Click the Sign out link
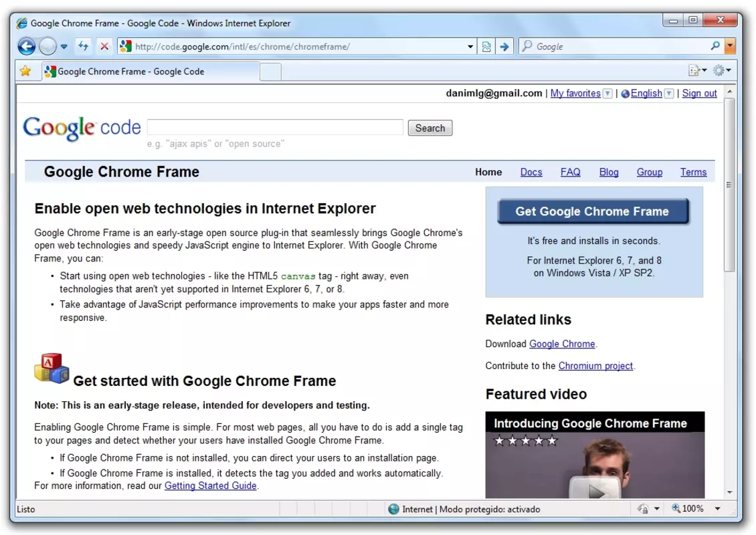The height and width of the screenshot is (535, 756). (x=699, y=93)
